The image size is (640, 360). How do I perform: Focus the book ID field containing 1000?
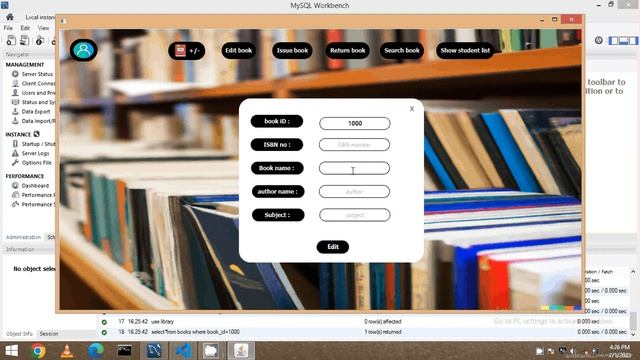[355, 123]
